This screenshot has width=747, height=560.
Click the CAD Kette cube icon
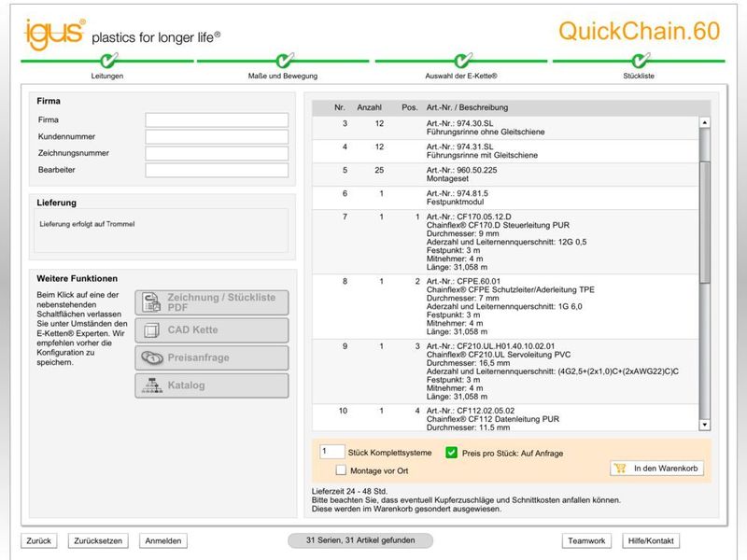click(x=151, y=330)
